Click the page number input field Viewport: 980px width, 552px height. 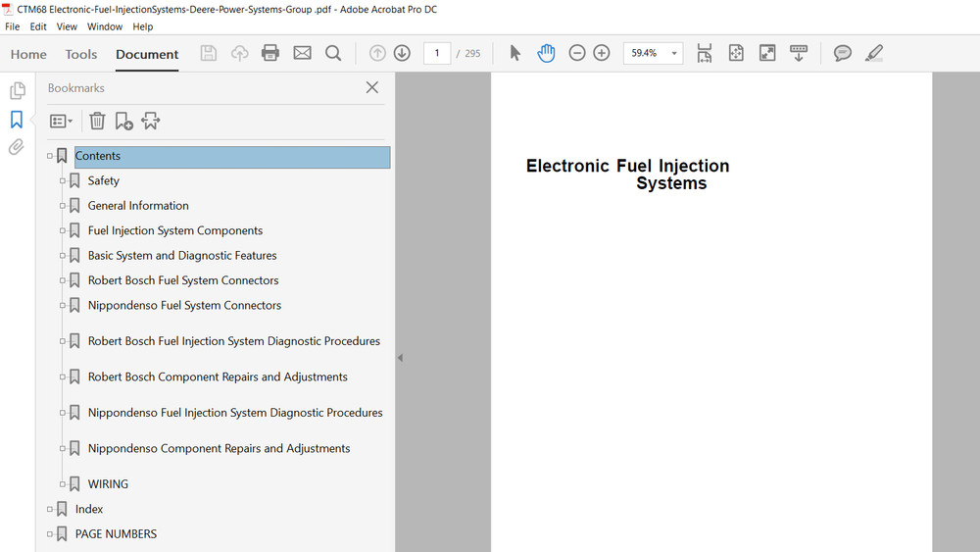(437, 53)
